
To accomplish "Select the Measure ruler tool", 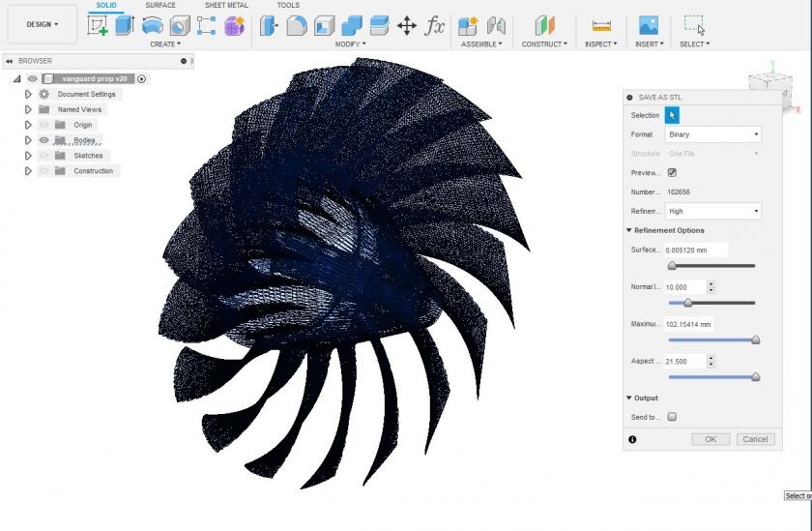I will coord(601,26).
